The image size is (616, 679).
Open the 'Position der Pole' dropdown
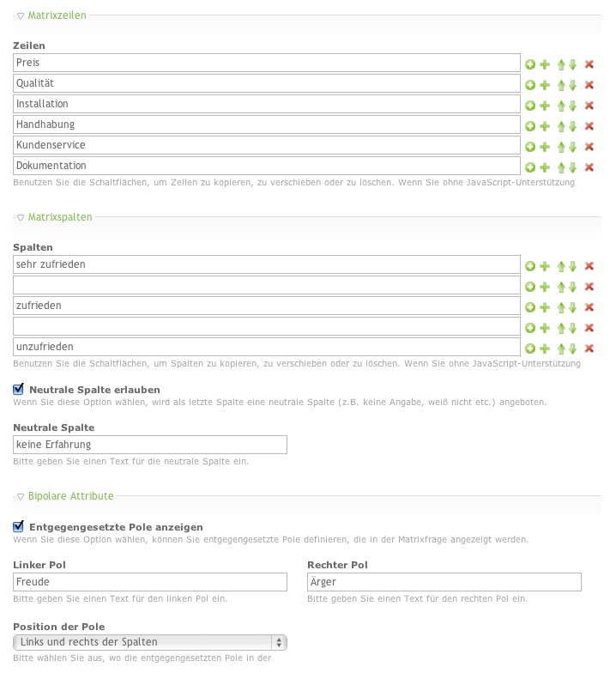pyautogui.click(x=150, y=642)
